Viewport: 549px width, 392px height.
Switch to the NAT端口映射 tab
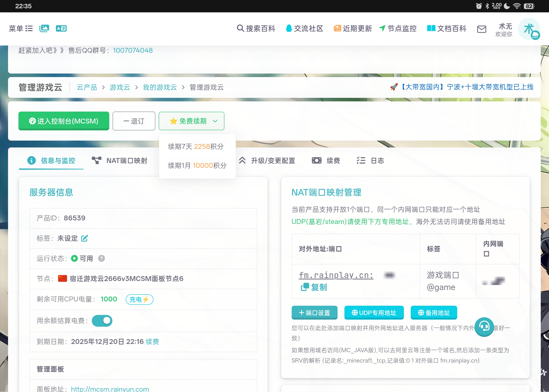point(119,161)
